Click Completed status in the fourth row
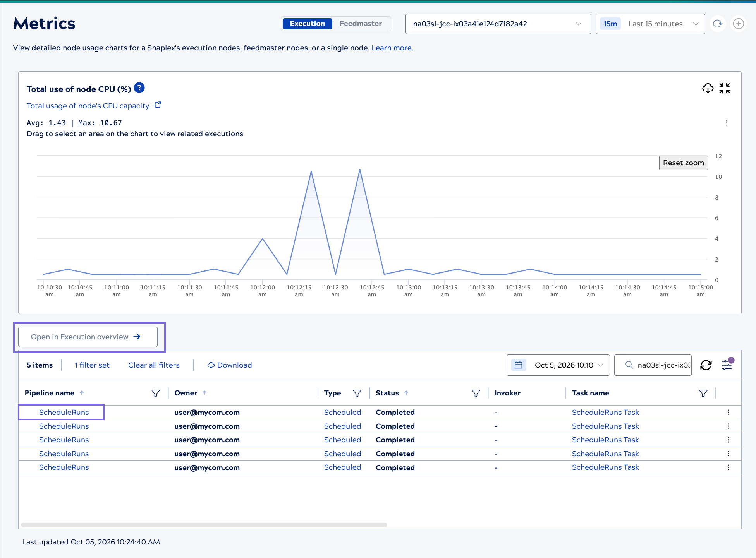 click(x=395, y=454)
